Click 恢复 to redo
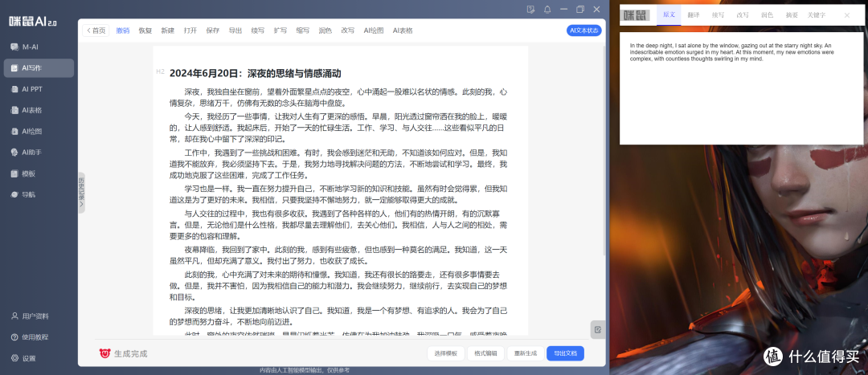The height and width of the screenshot is (375, 868). tap(145, 31)
